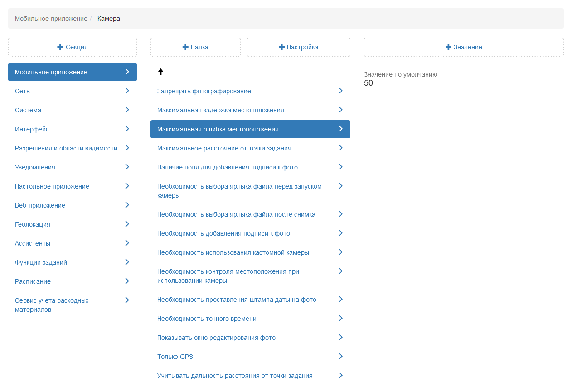The height and width of the screenshot is (392, 572).
Task: Click the up arrow to go back
Action: [x=160, y=72]
